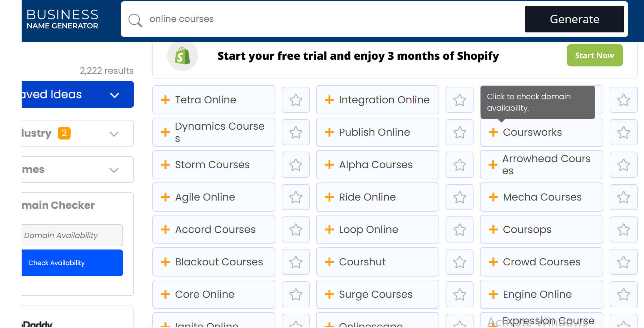Click plus icon beside Surge Courses
644x328 pixels.
pos(329,294)
